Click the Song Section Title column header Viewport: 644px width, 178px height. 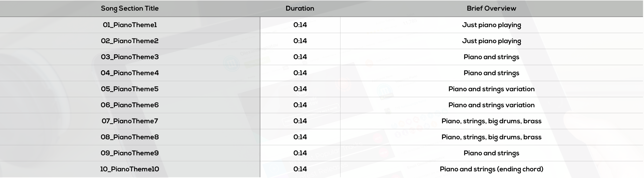point(130,9)
